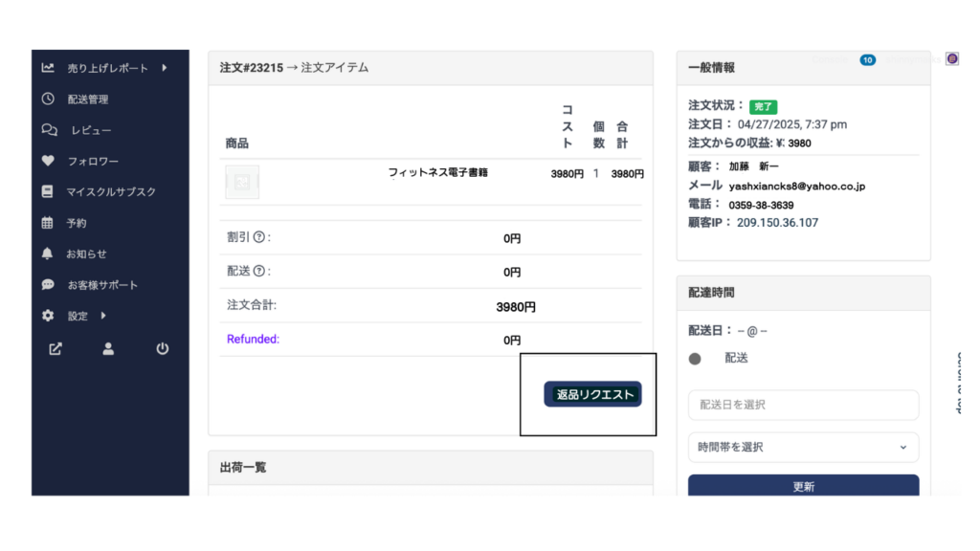980x551 pixels.
Task: Click the product thumbnail image
Action: coord(242,182)
